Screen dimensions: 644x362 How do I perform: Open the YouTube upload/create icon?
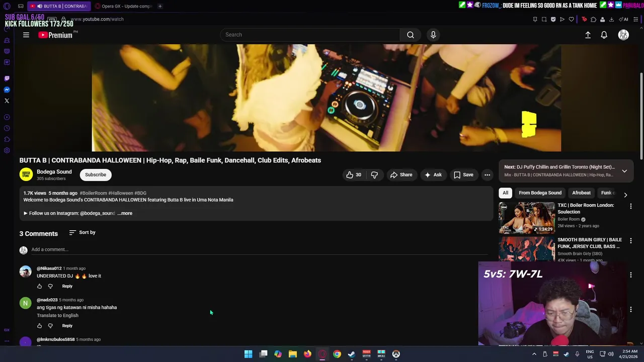point(588,35)
